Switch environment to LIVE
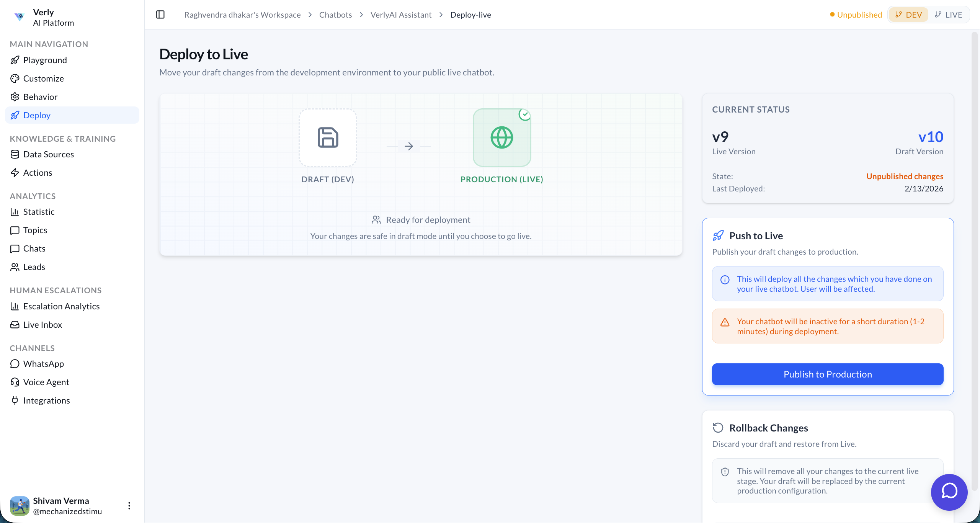The image size is (980, 523). tap(949, 15)
